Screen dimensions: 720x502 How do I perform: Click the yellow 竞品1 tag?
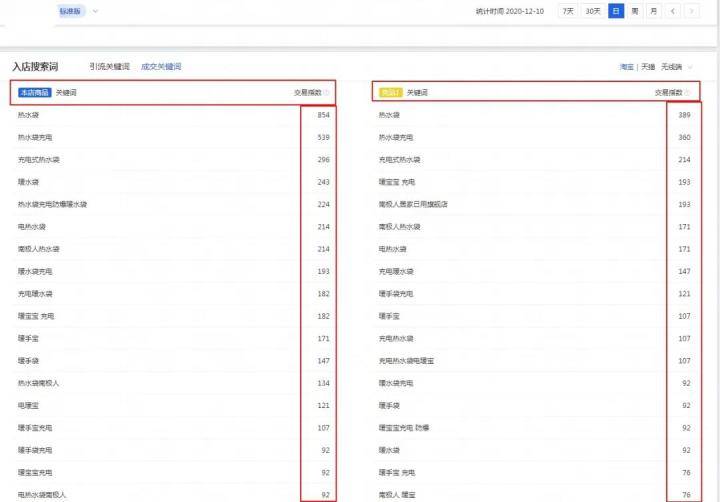390,92
